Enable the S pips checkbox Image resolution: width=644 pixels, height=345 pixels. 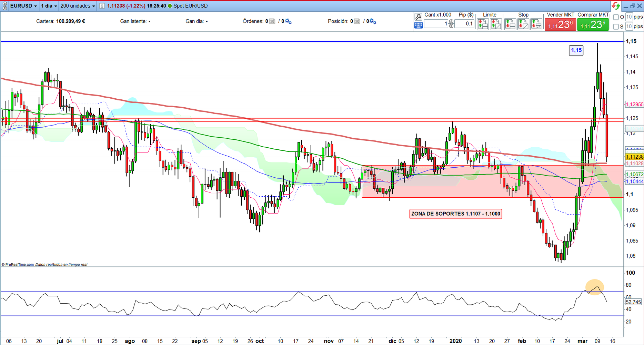click(x=616, y=27)
